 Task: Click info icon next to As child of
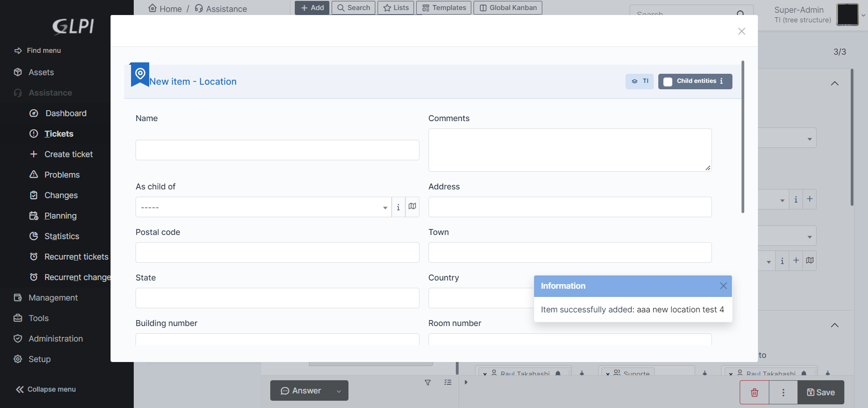[398, 207]
